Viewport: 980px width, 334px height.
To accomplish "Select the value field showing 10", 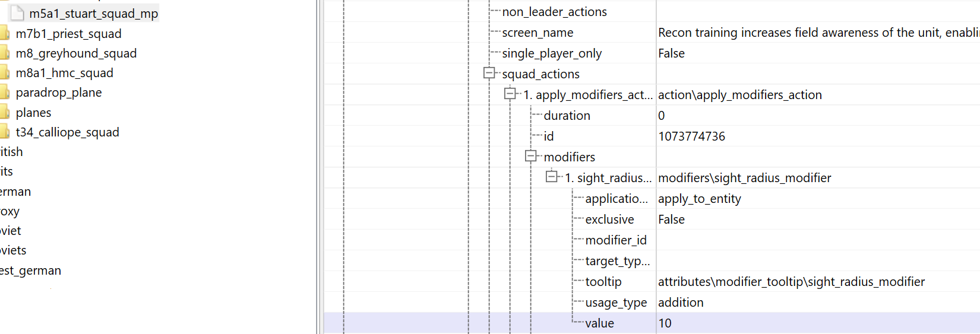I will 818,323.
